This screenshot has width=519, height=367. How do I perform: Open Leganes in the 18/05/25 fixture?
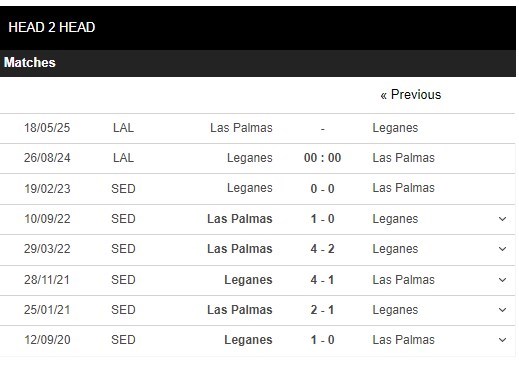coord(395,128)
